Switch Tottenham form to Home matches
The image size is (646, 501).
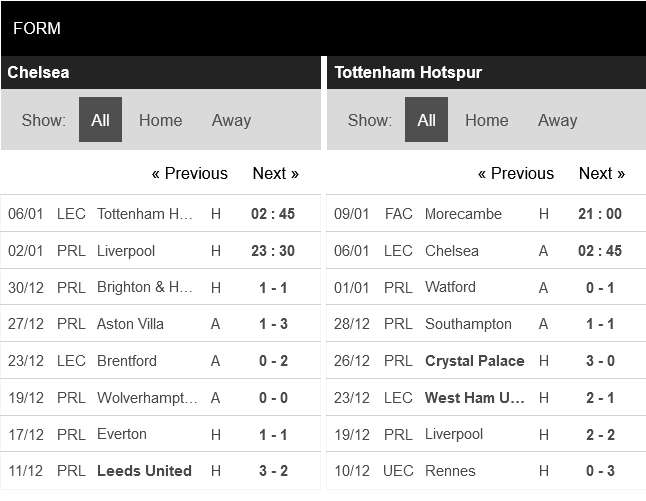(x=486, y=120)
